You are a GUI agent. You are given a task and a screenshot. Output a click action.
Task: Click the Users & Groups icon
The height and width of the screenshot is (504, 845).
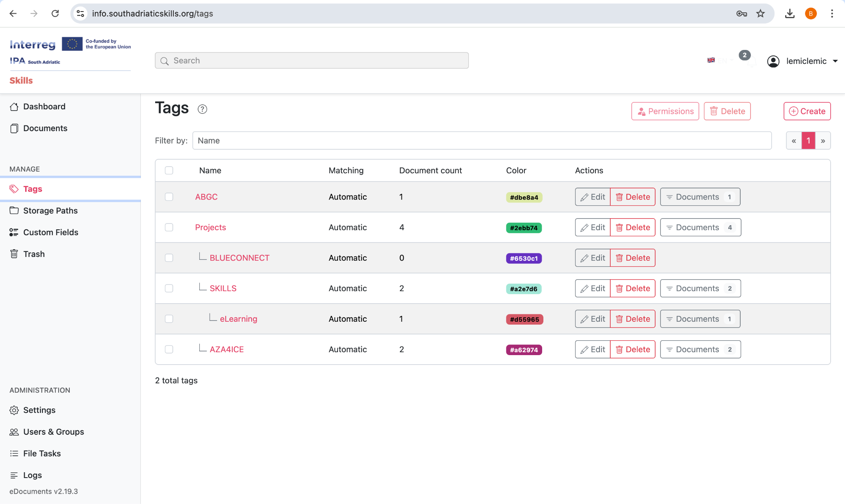click(14, 432)
